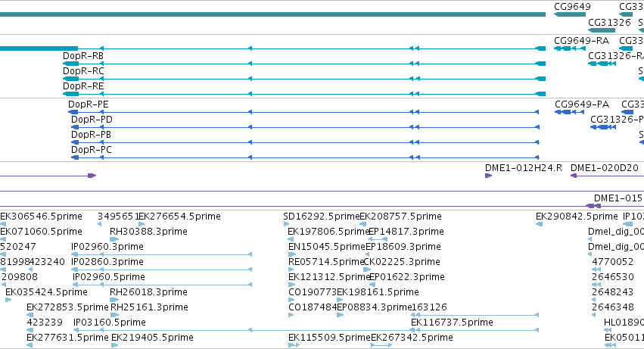Click the EK219405.5prime EST label
This screenshot has height=349, width=644.
click(x=152, y=338)
